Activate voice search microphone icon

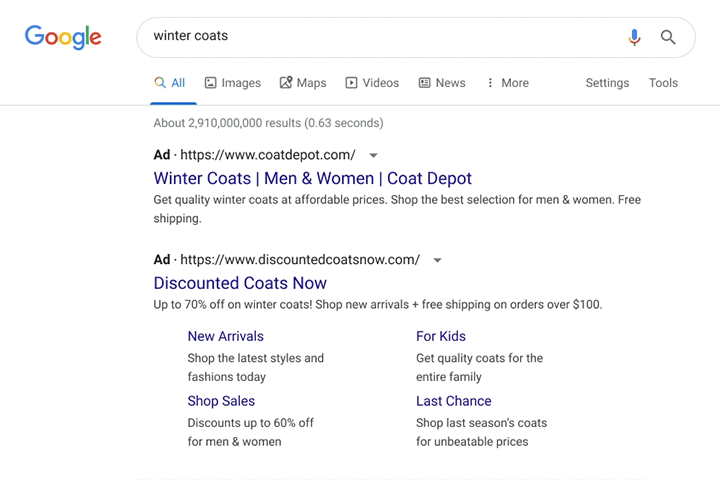pyautogui.click(x=634, y=37)
